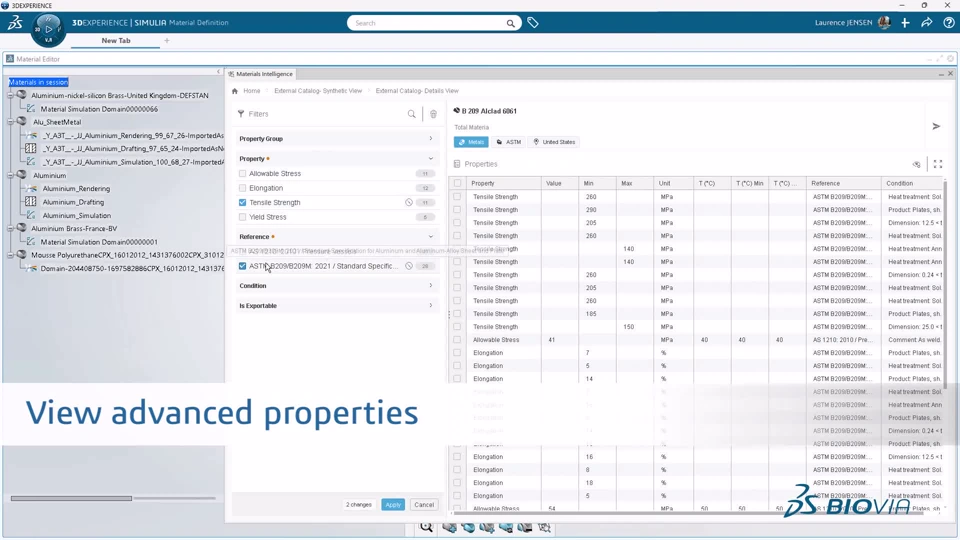Select the checkbox of first Tensile Strength 260 row
The width and height of the screenshot is (960, 540).
[457, 197]
